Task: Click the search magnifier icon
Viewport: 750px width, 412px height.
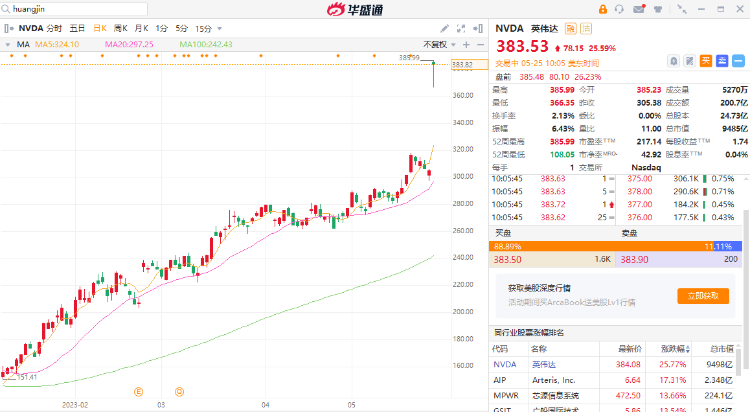Action: tap(6, 9)
